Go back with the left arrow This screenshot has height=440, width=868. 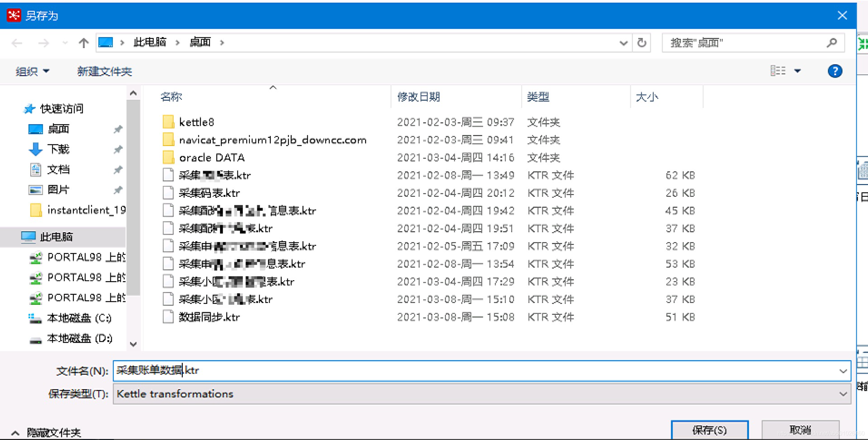17,43
